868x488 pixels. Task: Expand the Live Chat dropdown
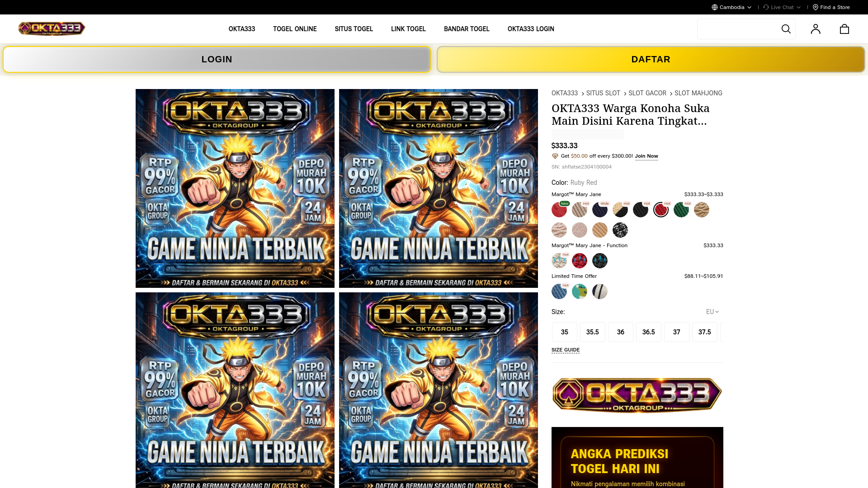click(782, 7)
